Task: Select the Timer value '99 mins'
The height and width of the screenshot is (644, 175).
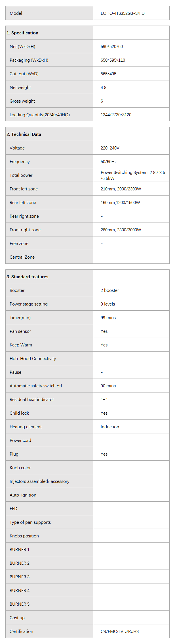Action: coord(108,318)
